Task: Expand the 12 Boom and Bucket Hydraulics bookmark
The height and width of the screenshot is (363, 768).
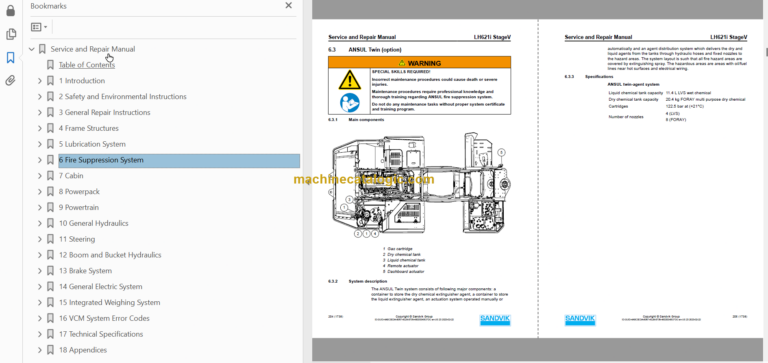Action: 40,255
